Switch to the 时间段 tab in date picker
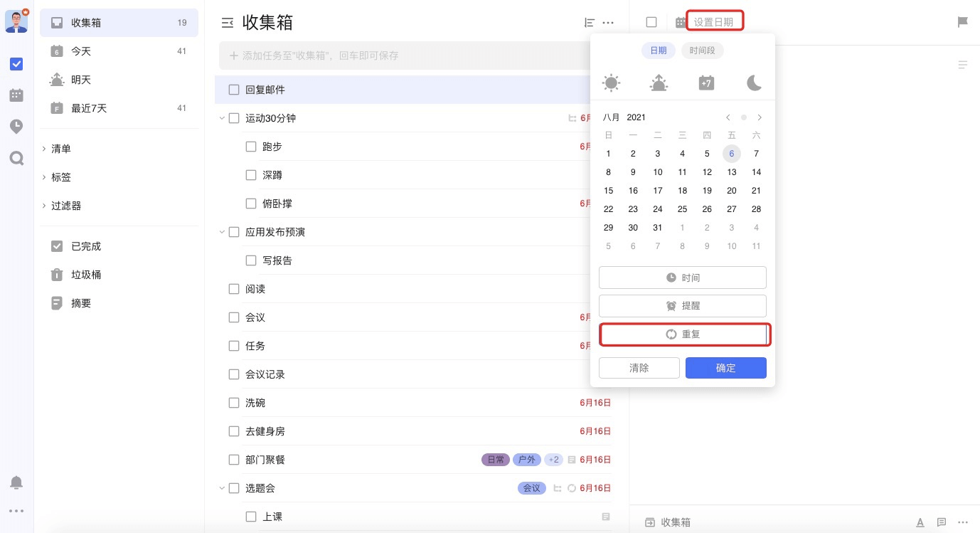Screen dimensions: 980x533 pyautogui.click(x=702, y=51)
